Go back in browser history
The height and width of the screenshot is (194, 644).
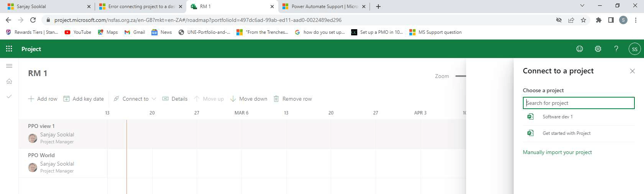[x=8, y=20]
